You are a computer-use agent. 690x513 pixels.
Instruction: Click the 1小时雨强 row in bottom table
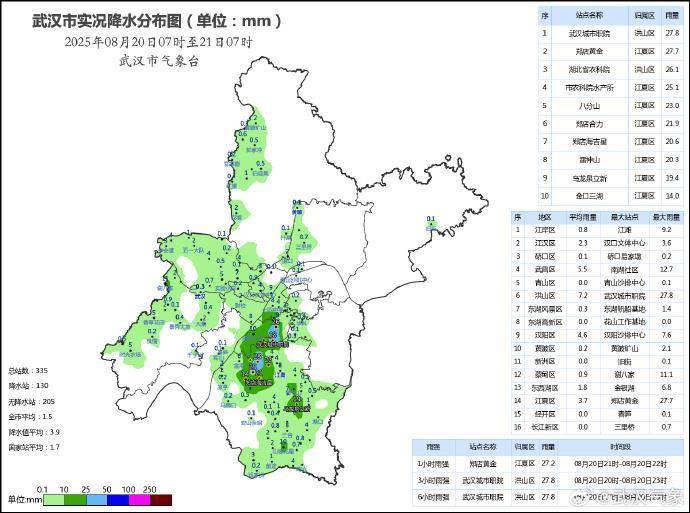tap(548, 464)
